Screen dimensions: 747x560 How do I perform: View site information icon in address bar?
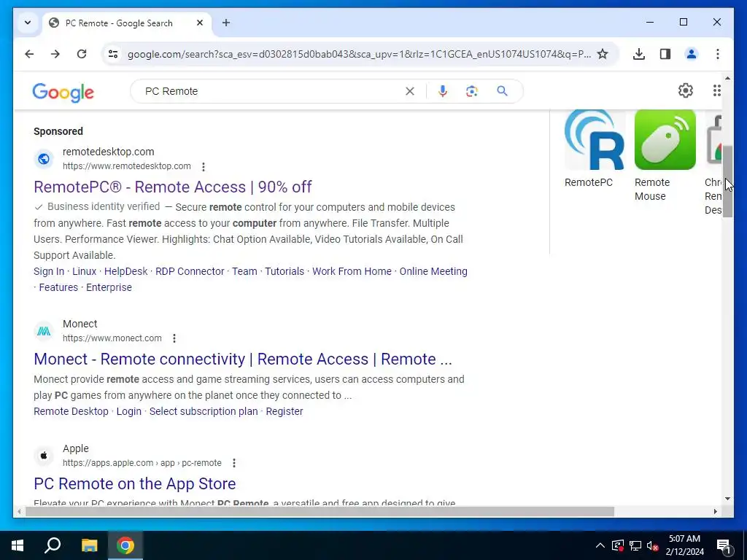pos(113,54)
